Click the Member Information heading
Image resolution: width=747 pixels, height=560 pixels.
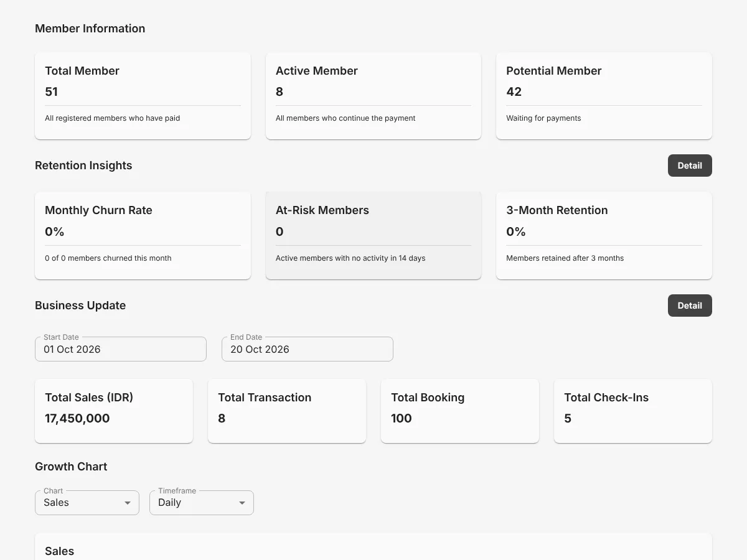[90, 29]
